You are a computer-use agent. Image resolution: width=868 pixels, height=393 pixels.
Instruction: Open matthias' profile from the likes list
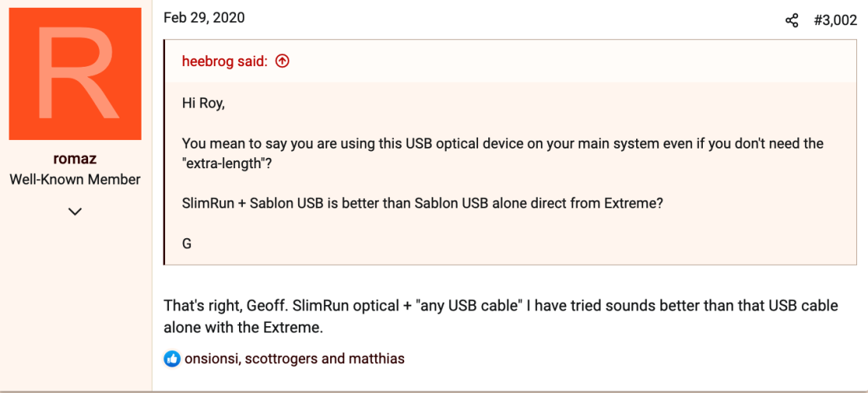click(x=377, y=358)
